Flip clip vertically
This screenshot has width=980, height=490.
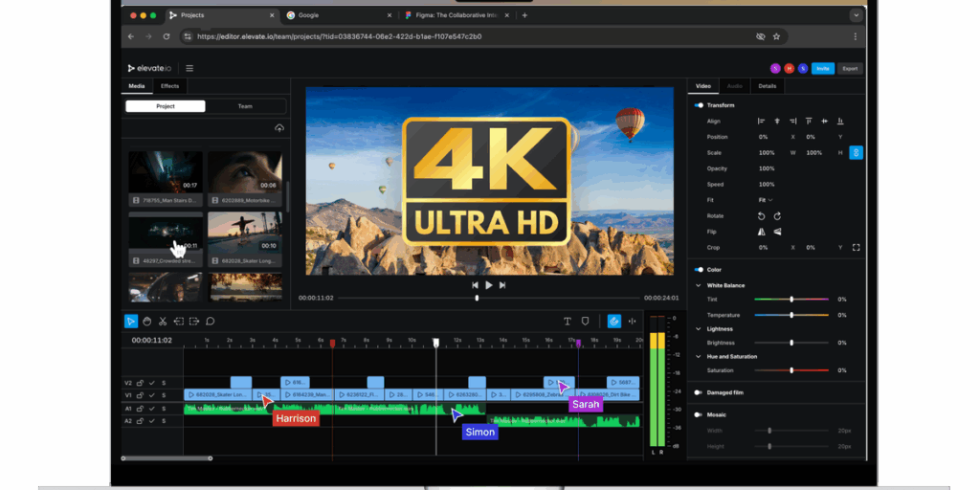tap(777, 232)
